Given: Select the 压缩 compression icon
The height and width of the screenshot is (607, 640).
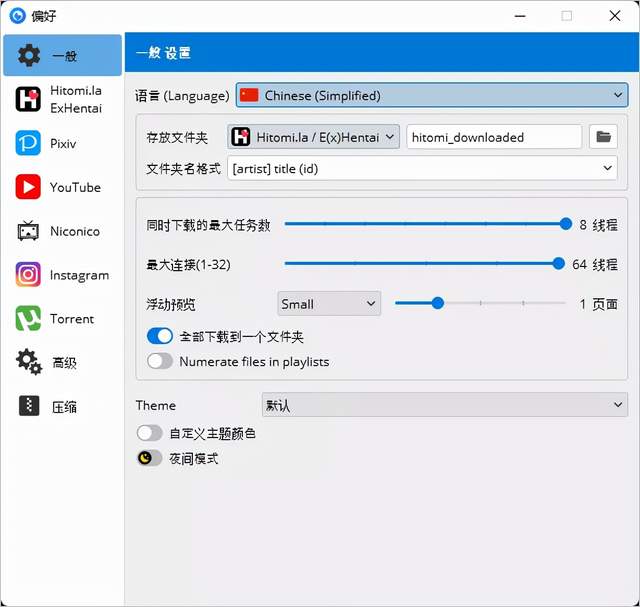Looking at the screenshot, I should click(x=29, y=406).
